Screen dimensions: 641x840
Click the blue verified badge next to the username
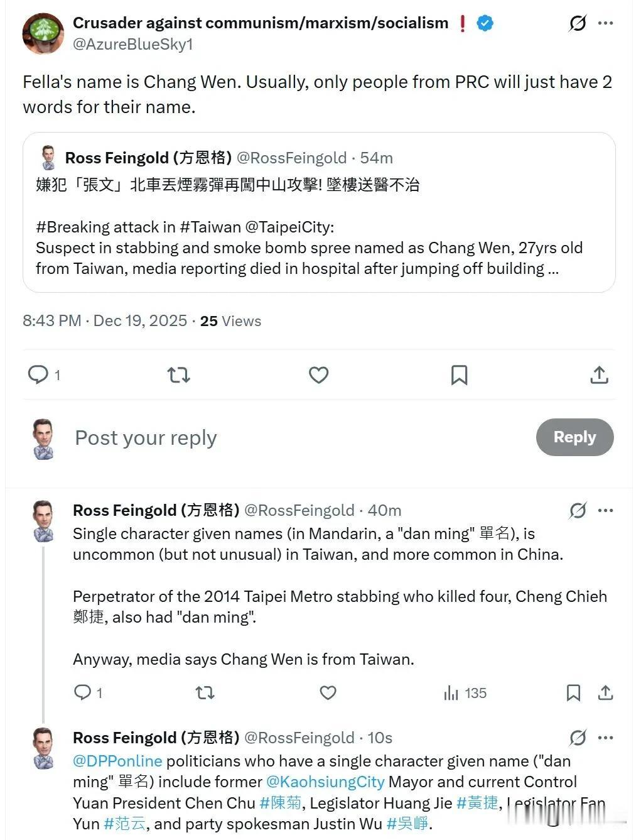click(x=483, y=23)
